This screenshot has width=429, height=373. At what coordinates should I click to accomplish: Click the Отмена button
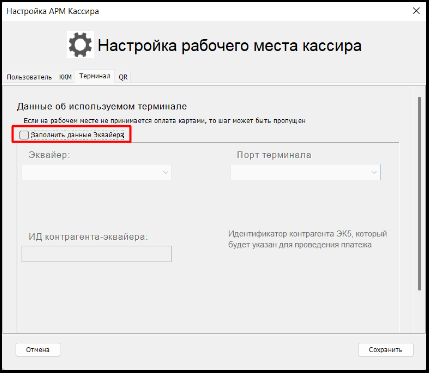[38, 350]
